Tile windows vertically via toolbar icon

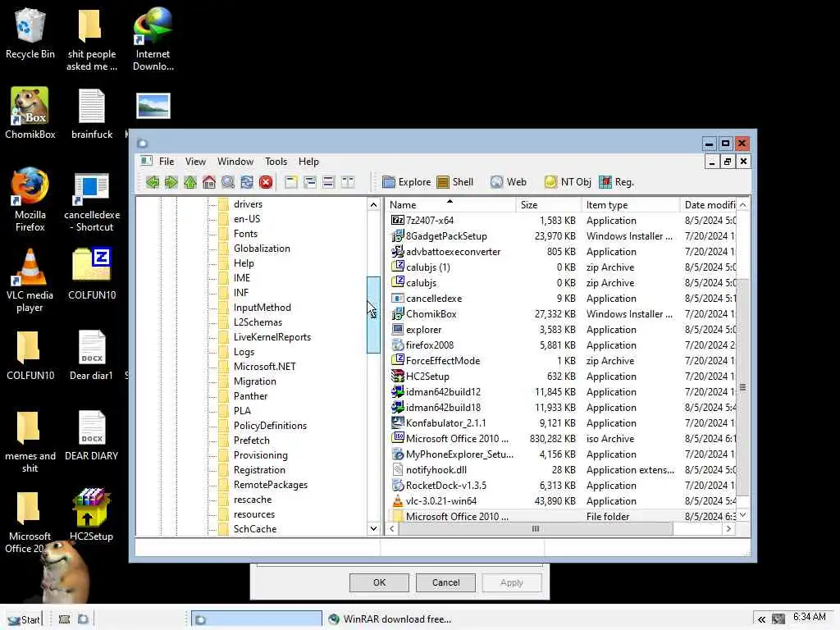coord(348,182)
